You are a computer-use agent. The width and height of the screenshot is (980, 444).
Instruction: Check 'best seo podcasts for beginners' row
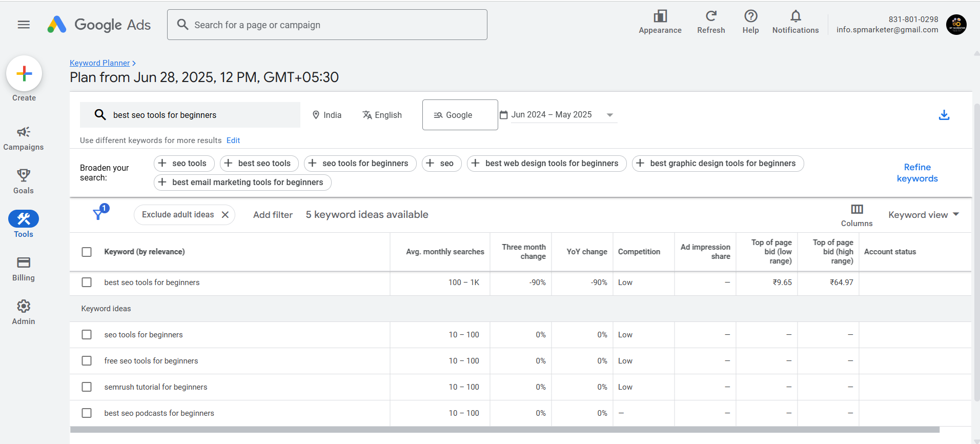[87, 413]
